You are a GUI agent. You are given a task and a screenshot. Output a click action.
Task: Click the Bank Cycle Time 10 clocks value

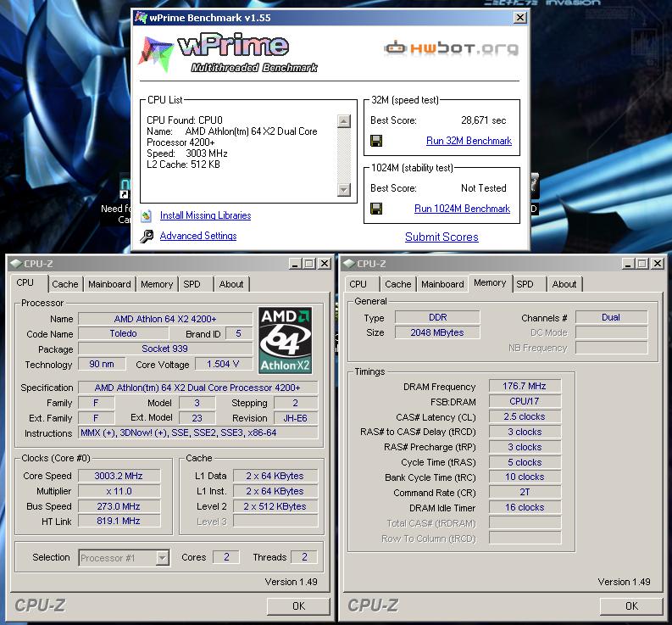coord(525,477)
